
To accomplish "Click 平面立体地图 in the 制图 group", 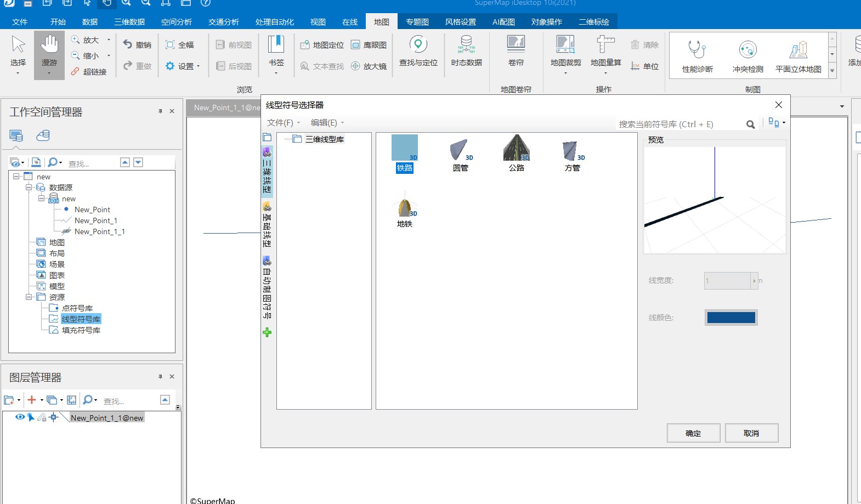I will pyautogui.click(x=798, y=56).
